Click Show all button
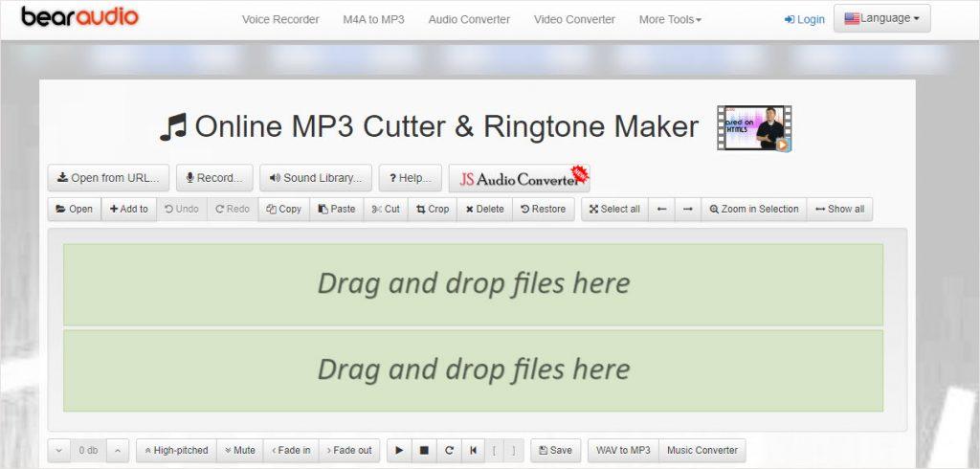The width and height of the screenshot is (980, 469). (x=839, y=209)
